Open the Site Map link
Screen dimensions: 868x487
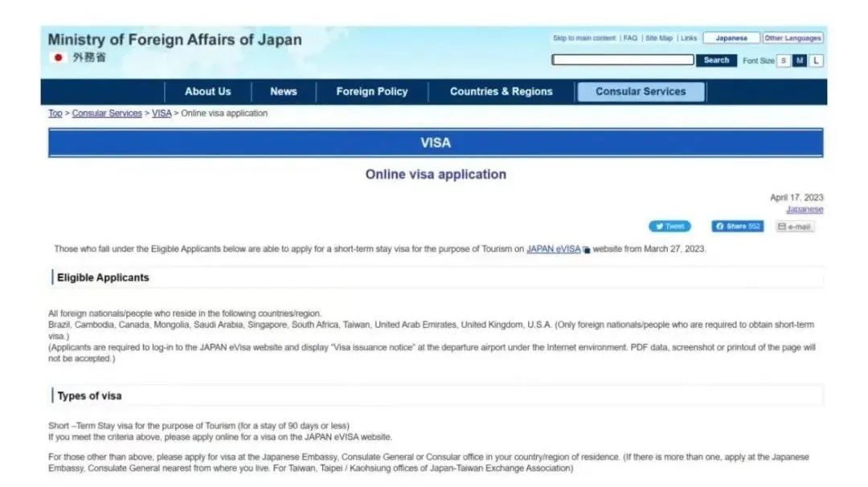coord(658,38)
